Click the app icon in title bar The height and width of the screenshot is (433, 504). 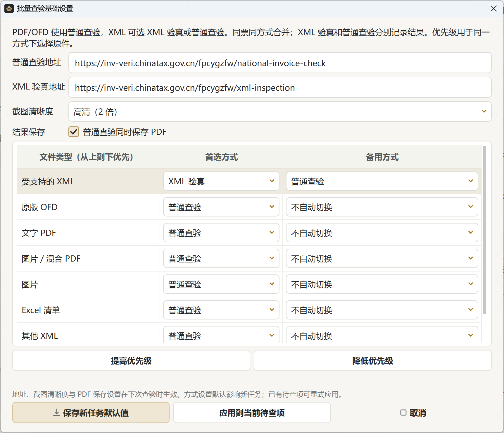click(x=9, y=8)
